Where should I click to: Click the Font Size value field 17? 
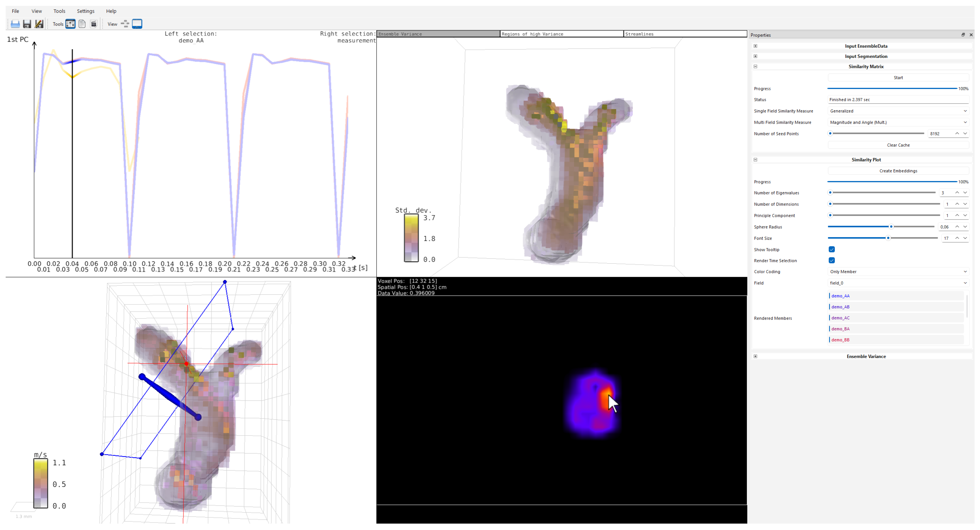click(x=947, y=239)
